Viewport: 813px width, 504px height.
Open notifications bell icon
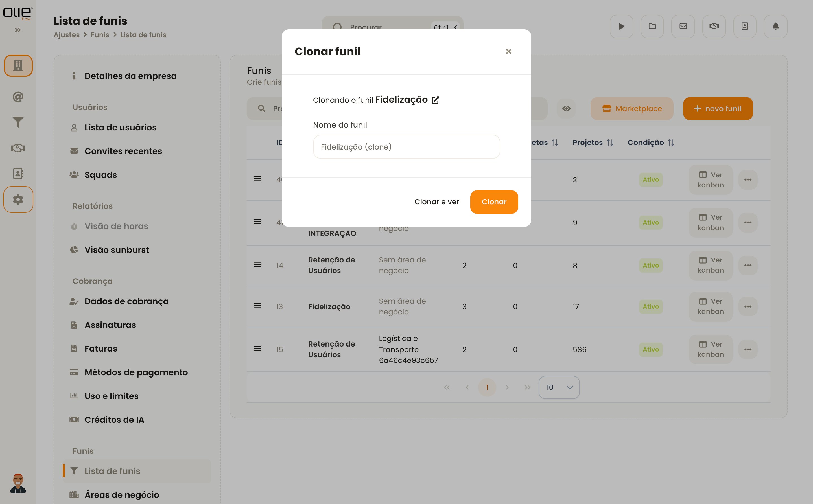[x=776, y=26]
